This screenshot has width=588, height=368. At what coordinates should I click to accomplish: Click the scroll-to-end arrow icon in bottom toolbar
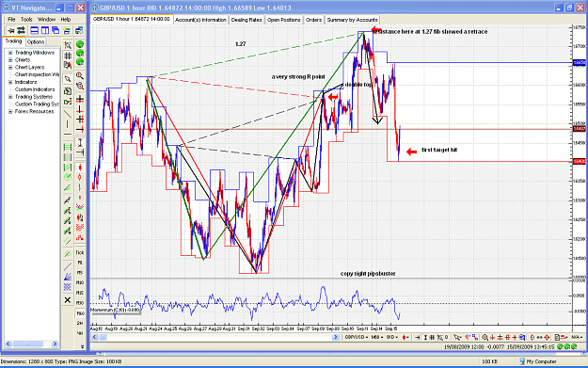click(x=418, y=337)
